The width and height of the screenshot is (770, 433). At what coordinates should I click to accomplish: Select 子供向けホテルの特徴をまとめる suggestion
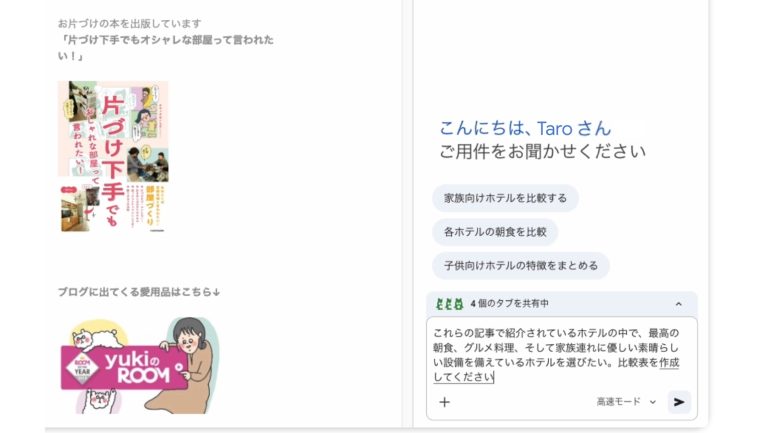tap(521, 266)
